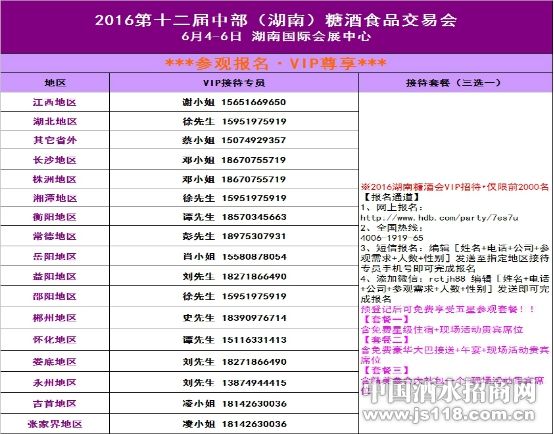This screenshot has width=554, height=434.
Task: Click the red notice "2016湖南糖酒会VIP招待·仅限前2000名"
Action: click(455, 187)
